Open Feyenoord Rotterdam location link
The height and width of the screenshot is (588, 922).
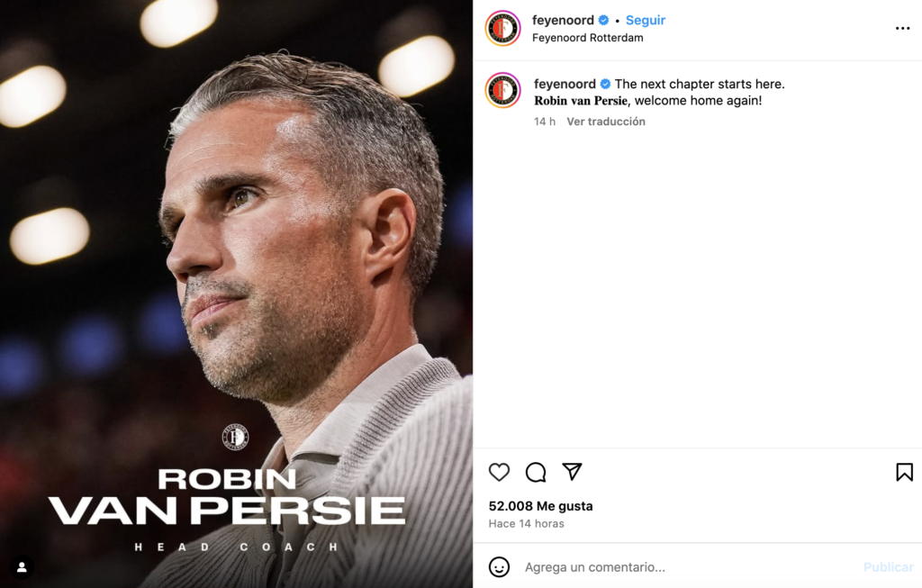point(587,38)
